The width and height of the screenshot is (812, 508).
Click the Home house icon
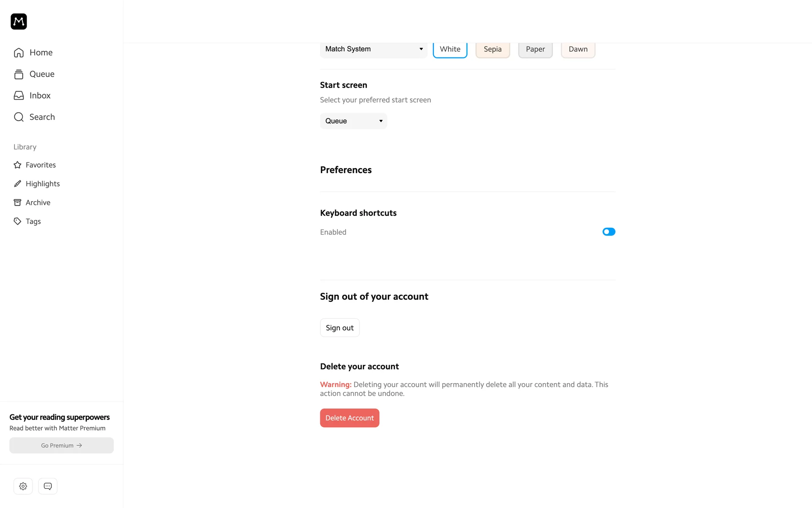[19, 52]
